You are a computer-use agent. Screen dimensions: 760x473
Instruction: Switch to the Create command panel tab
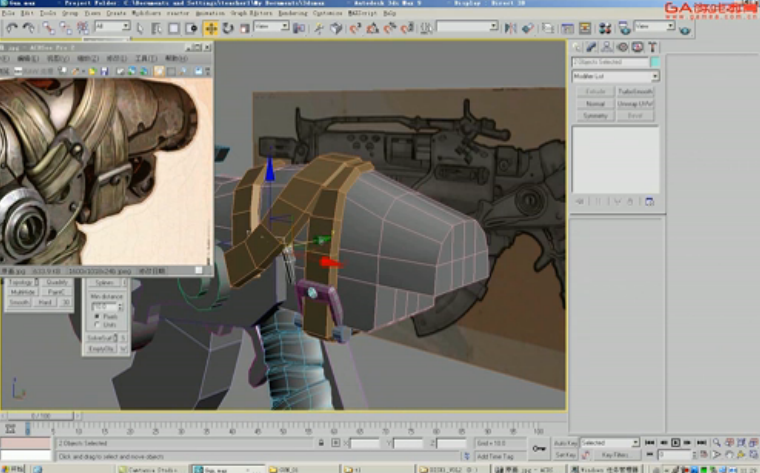coord(577,47)
